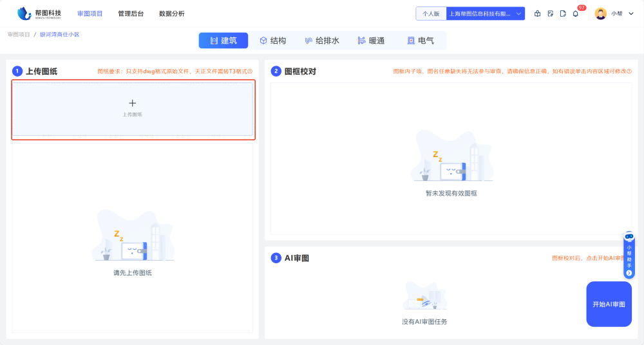Screen dimensions: 644x345
Task: Click the 帮图科技 logo
Action: coord(39,14)
